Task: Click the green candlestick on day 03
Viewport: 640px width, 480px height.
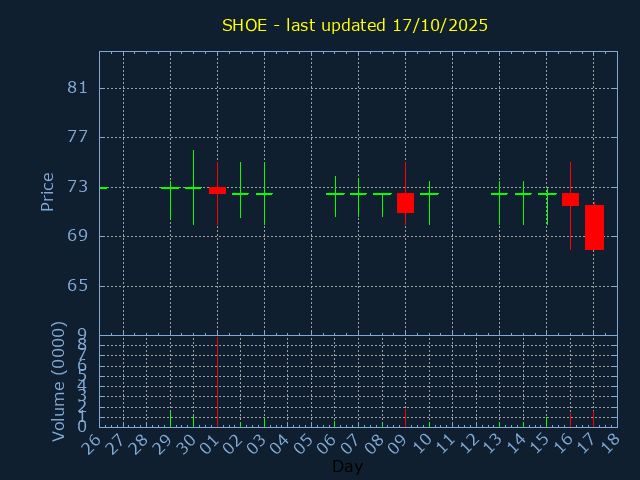Action: coord(264,193)
